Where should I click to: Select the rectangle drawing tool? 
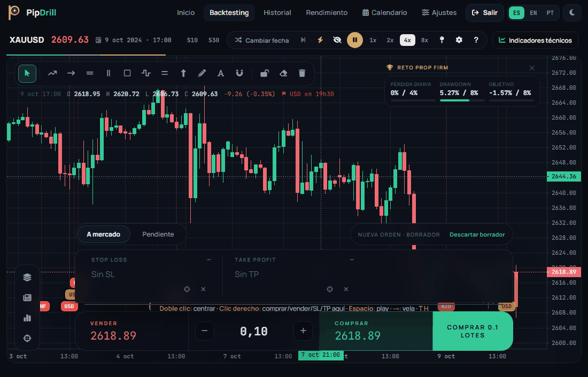coord(127,74)
